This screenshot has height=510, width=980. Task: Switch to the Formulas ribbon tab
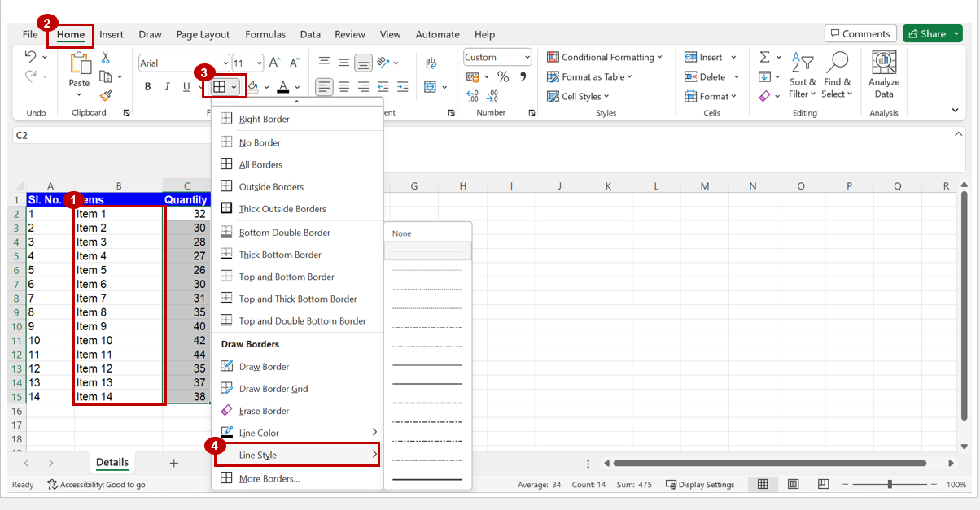[x=265, y=34]
